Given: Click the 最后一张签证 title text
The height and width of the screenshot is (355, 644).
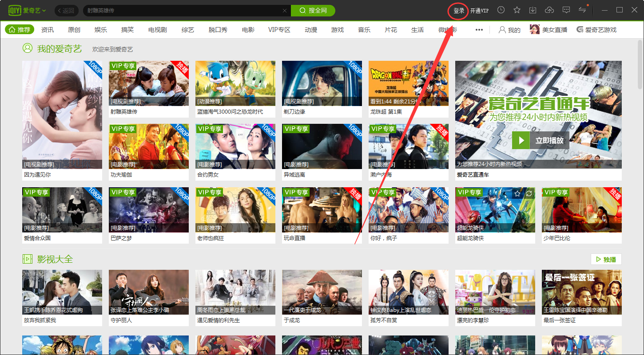Looking at the screenshot, I should point(560,320).
